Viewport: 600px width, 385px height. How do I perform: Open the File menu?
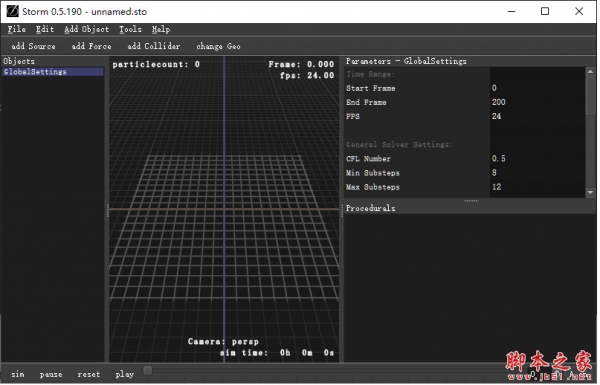coord(16,29)
